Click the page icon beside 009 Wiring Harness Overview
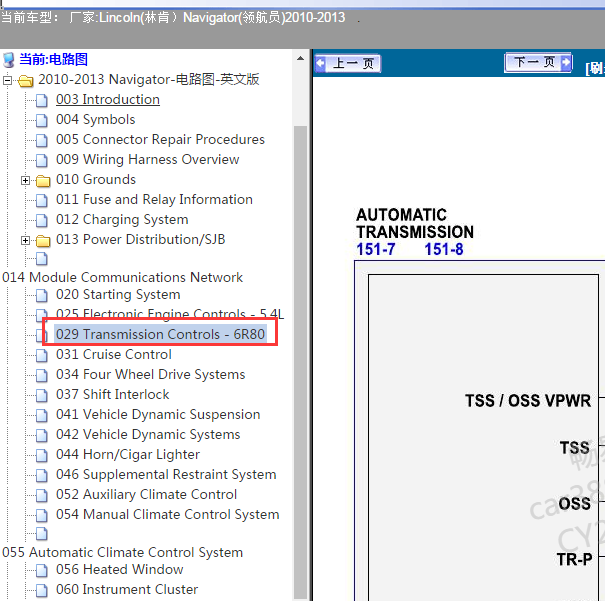This screenshot has width=605, height=601. (42, 160)
